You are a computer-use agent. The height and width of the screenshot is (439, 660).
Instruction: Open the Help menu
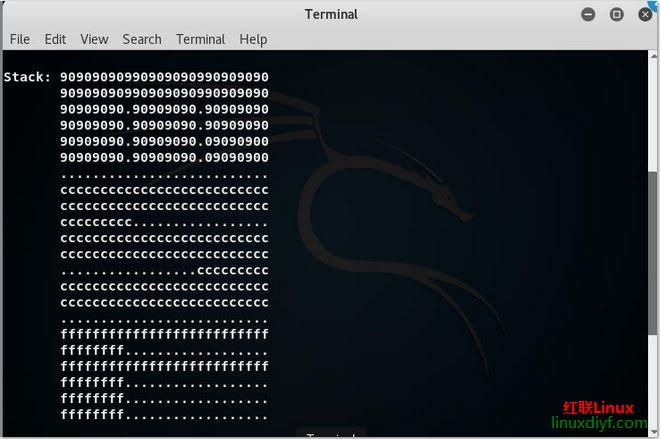pos(253,40)
